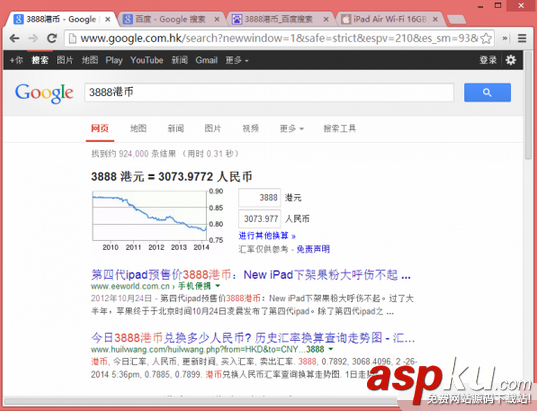Open Gmail in the black Google bar
The height and width of the screenshot is (411, 537).
tap(207, 60)
